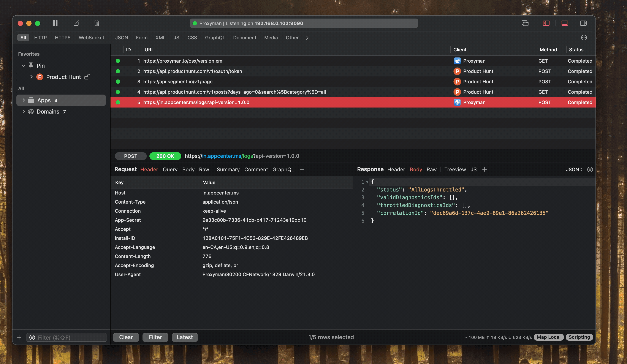The image size is (627, 364).
Task: Click the unlock icon beside Product Hunt
Action: (x=87, y=77)
